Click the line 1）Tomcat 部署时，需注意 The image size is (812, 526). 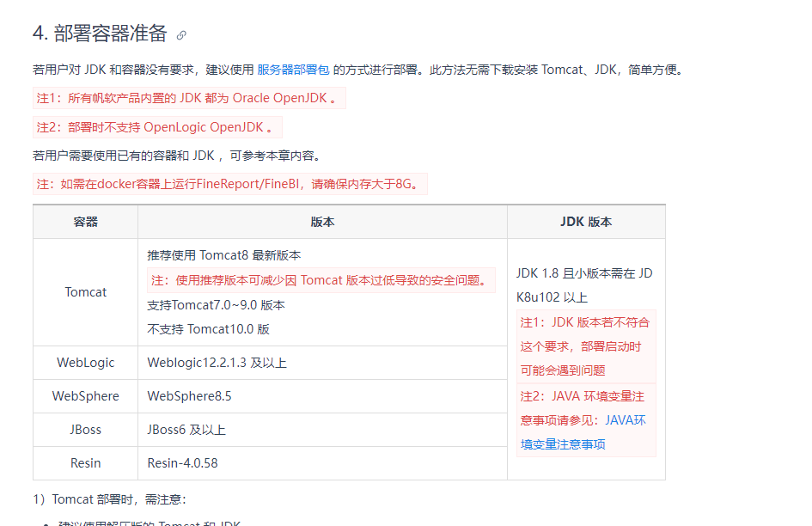click(109, 499)
